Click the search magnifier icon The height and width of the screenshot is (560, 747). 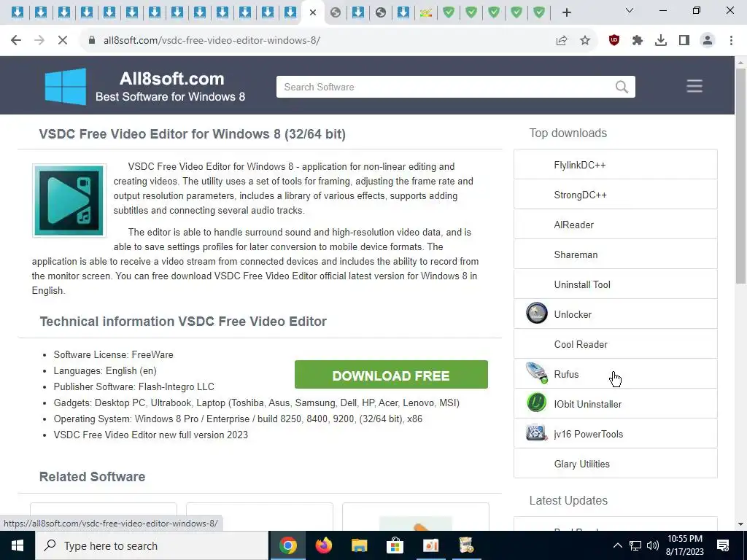pyautogui.click(x=622, y=87)
